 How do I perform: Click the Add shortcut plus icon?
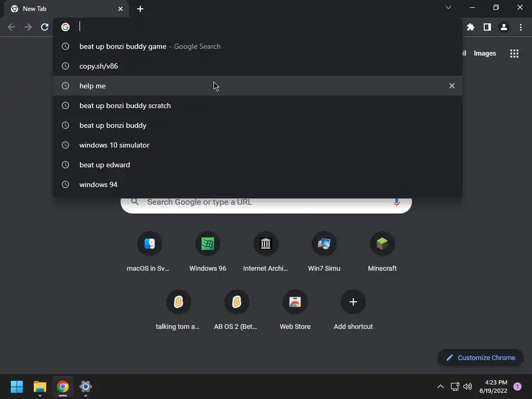click(x=353, y=302)
